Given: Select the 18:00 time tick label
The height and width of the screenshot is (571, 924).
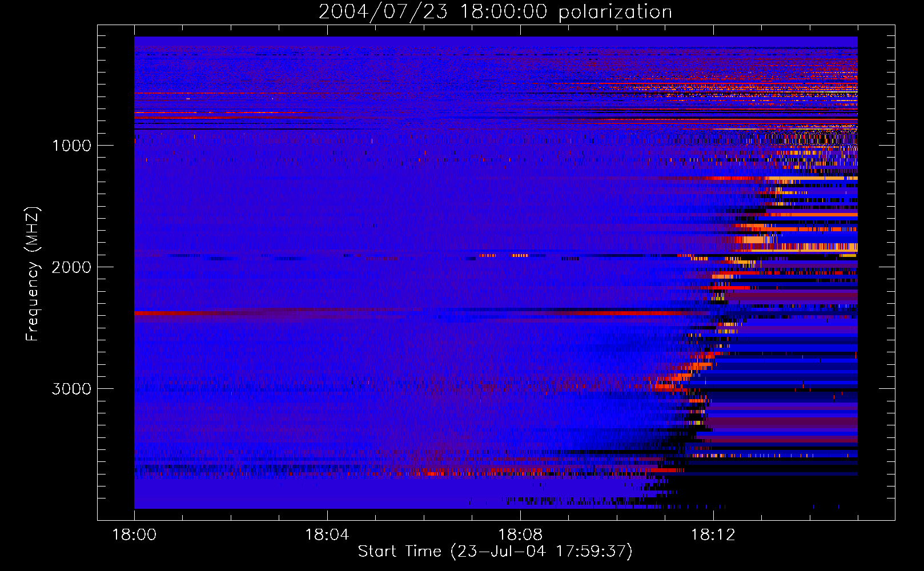Looking at the screenshot, I should [134, 534].
